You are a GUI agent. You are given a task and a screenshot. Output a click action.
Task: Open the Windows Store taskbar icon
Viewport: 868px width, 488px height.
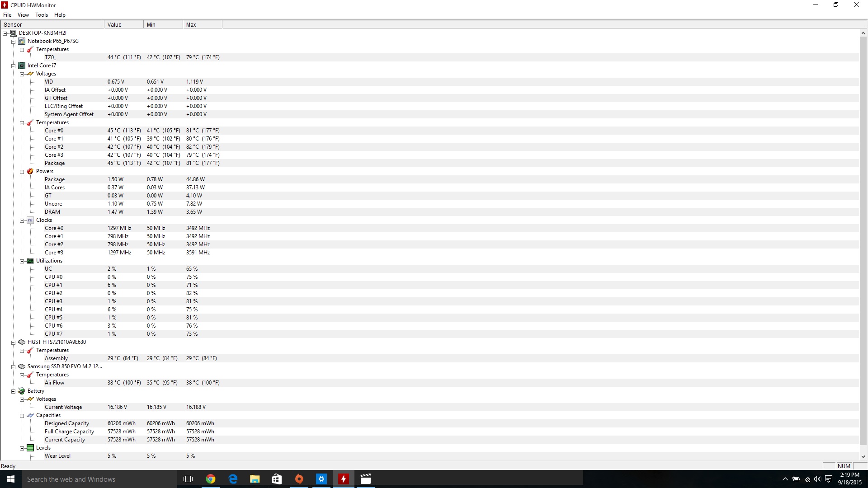click(277, 479)
